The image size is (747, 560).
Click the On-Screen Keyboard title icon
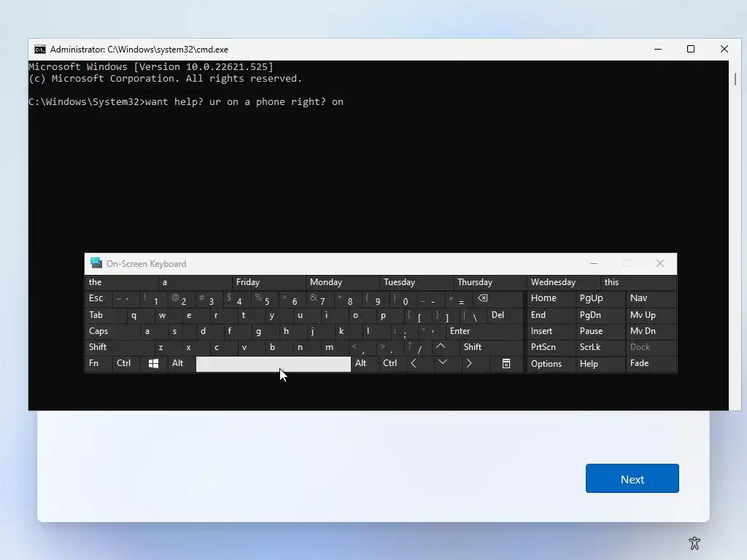click(96, 262)
